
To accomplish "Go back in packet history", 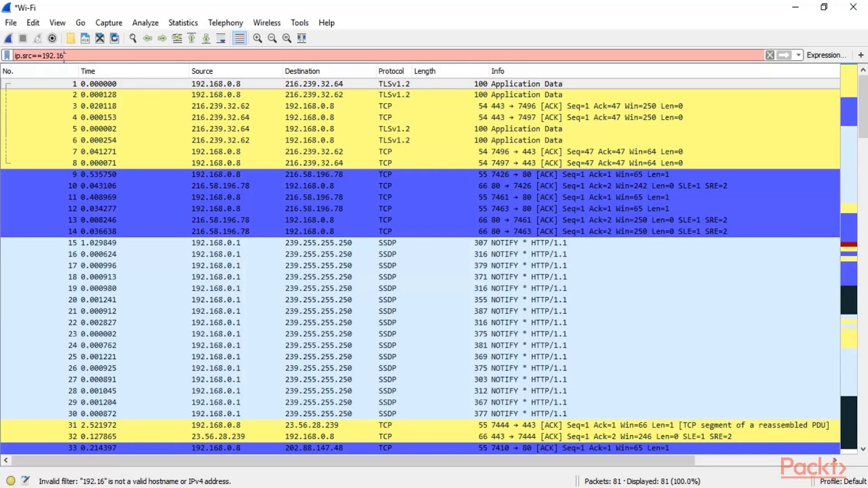I will pos(147,39).
